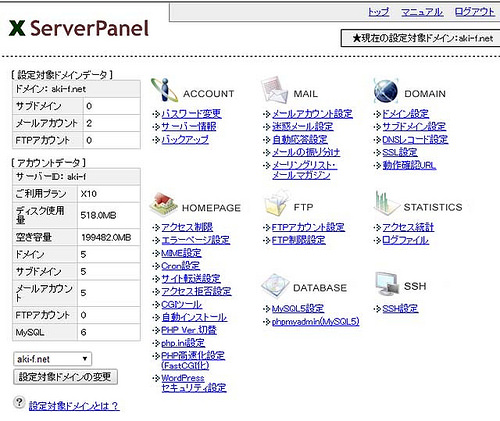Viewport: 500px width, 421px height.
Task: Open パスワード変更 under ACCOUNT
Action: (x=191, y=114)
